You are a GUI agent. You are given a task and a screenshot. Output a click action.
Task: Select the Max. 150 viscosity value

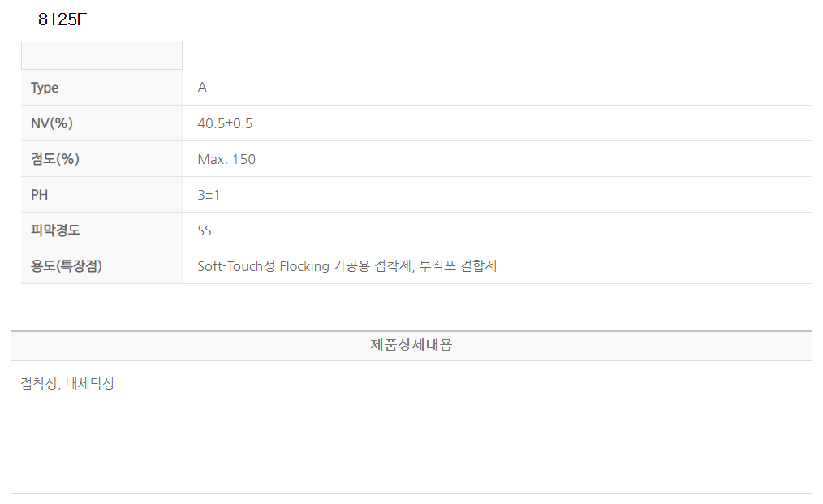click(x=226, y=159)
